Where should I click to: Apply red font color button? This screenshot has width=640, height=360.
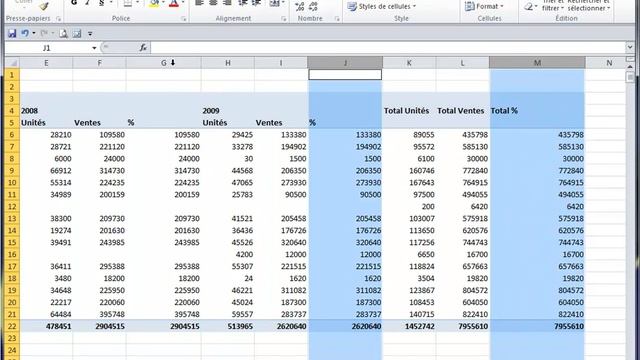(174, 4)
